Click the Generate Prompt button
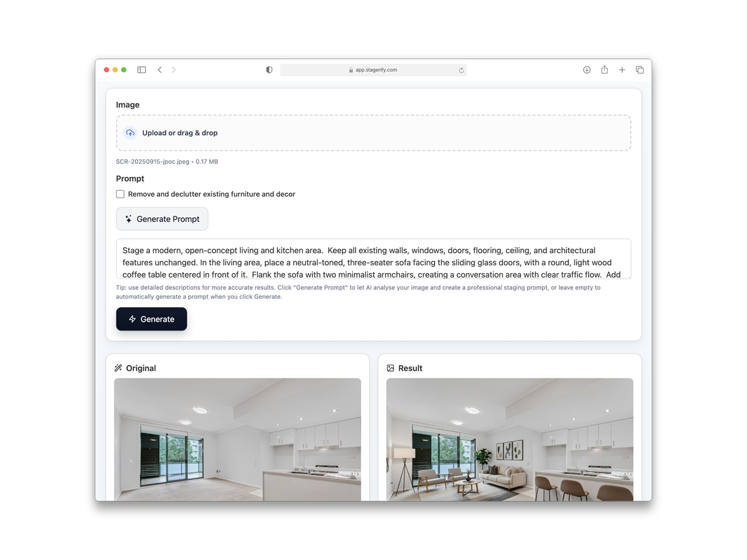747x560 pixels. tap(162, 219)
